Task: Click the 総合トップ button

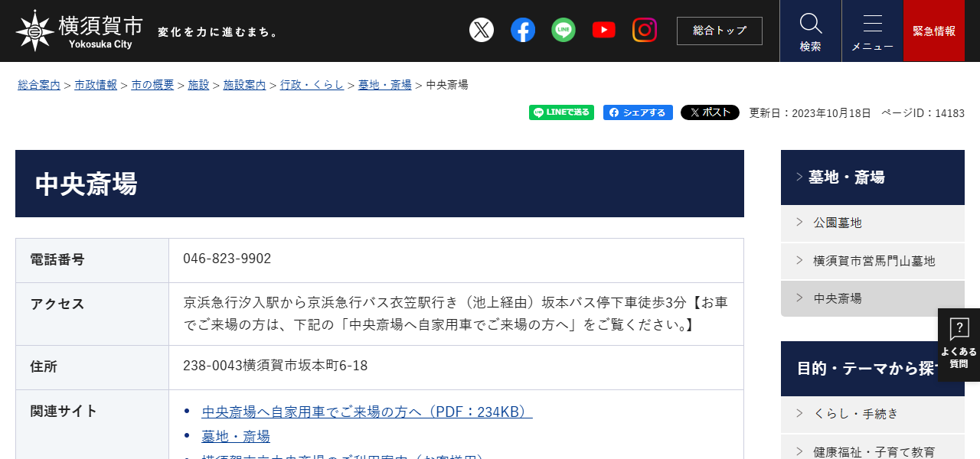Action: (720, 31)
